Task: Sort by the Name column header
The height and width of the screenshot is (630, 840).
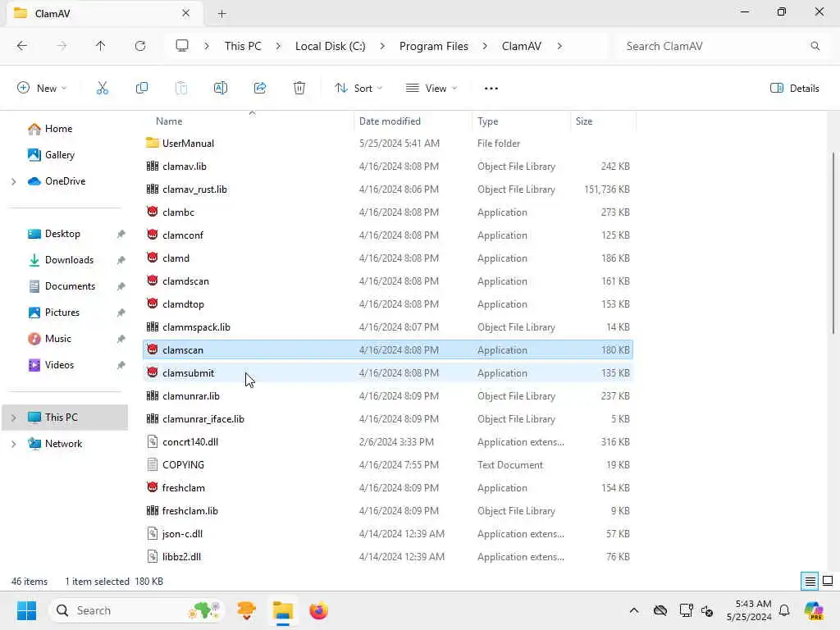Action: pos(169,121)
